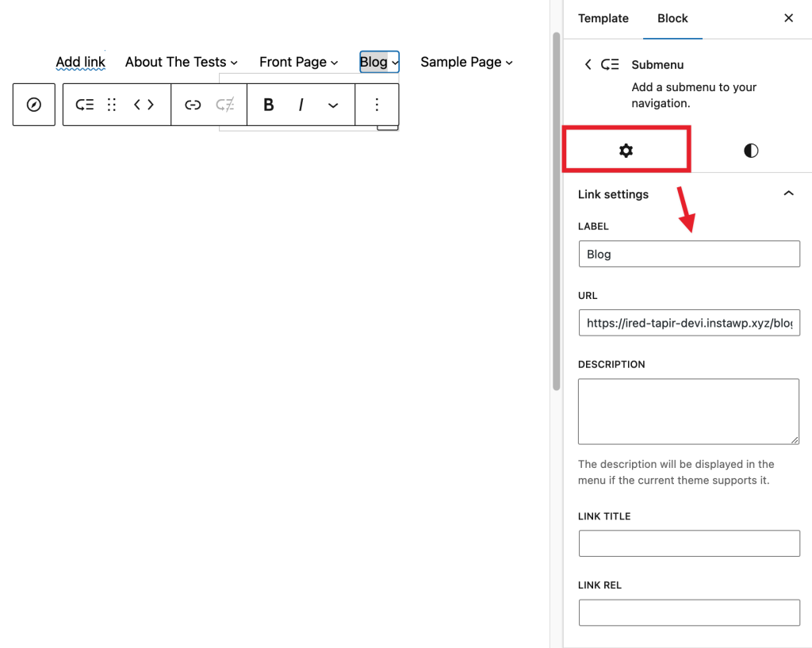Image resolution: width=812 pixels, height=648 pixels.
Task: Collapse the Link settings section
Action: (788, 193)
